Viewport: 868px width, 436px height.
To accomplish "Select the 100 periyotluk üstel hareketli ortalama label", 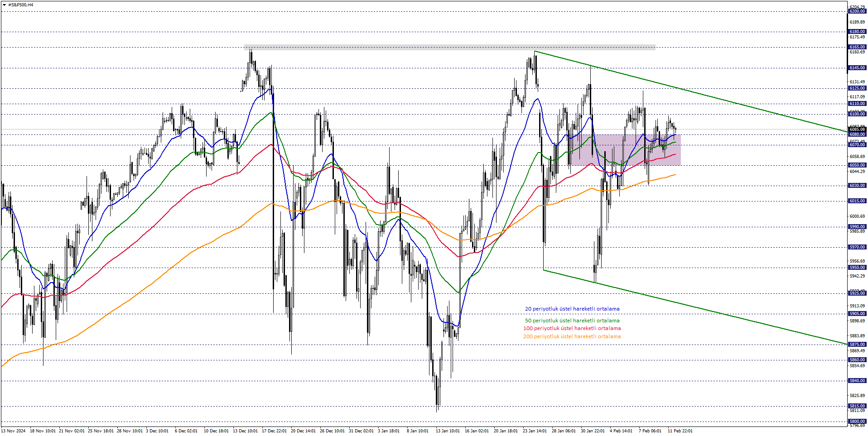I will pos(572,328).
